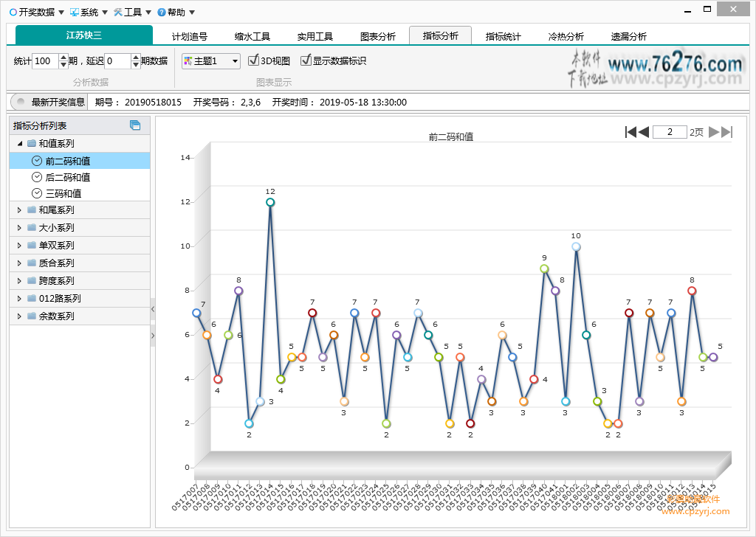
Task: Click the 余数系列 folder icon
Action: coord(32,316)
